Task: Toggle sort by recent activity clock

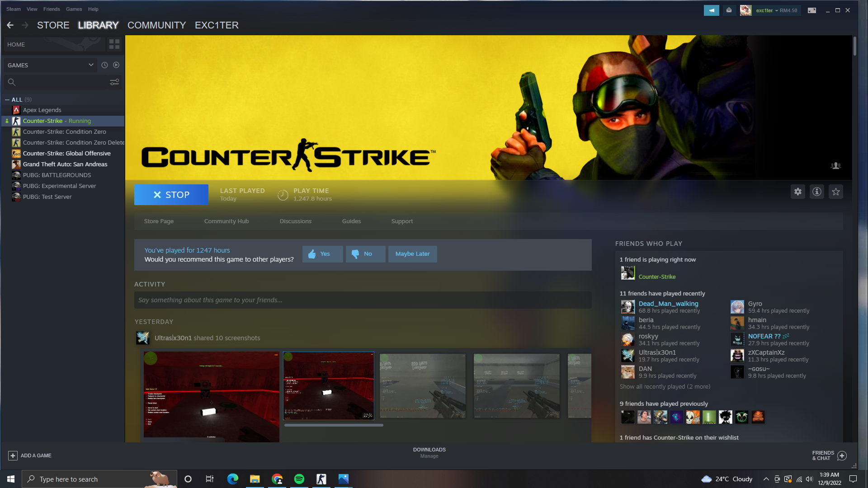Action: point(104,65)
